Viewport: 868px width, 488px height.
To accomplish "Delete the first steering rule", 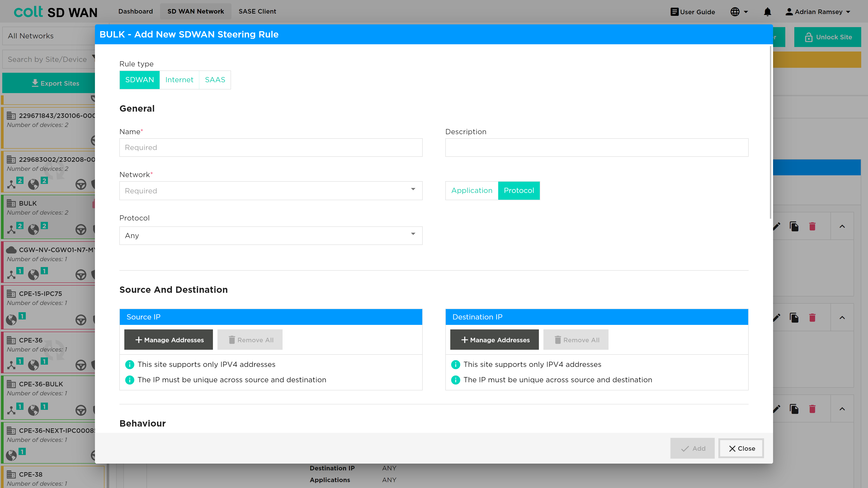I will click(x=812, y=226).
